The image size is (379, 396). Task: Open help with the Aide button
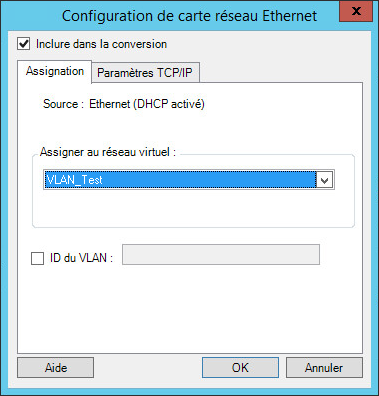56,368
